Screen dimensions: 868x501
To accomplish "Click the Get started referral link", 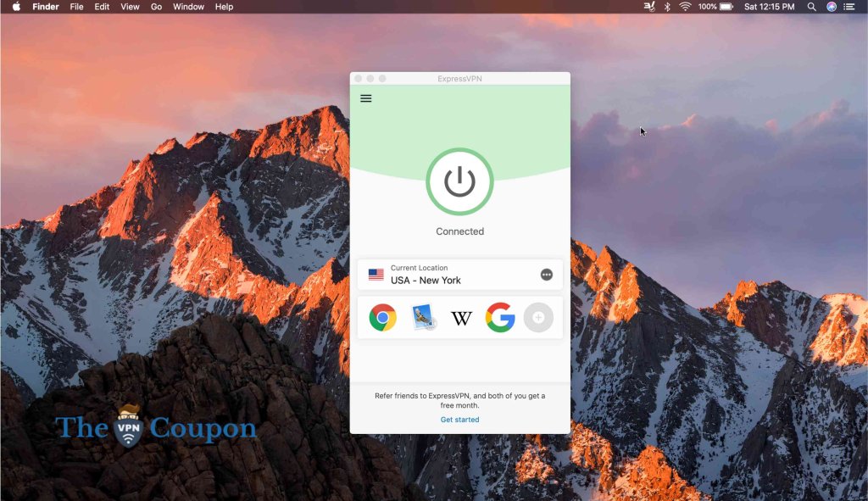I will 459,419.
